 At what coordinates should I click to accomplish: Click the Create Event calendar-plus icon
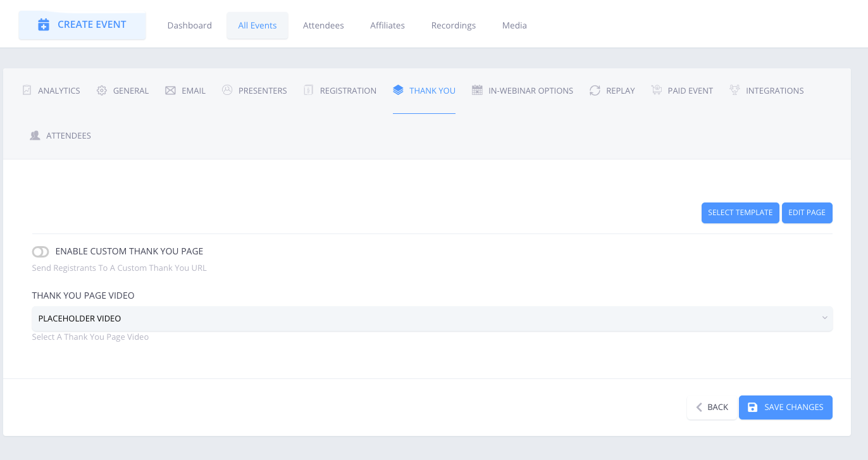[44, 25]
